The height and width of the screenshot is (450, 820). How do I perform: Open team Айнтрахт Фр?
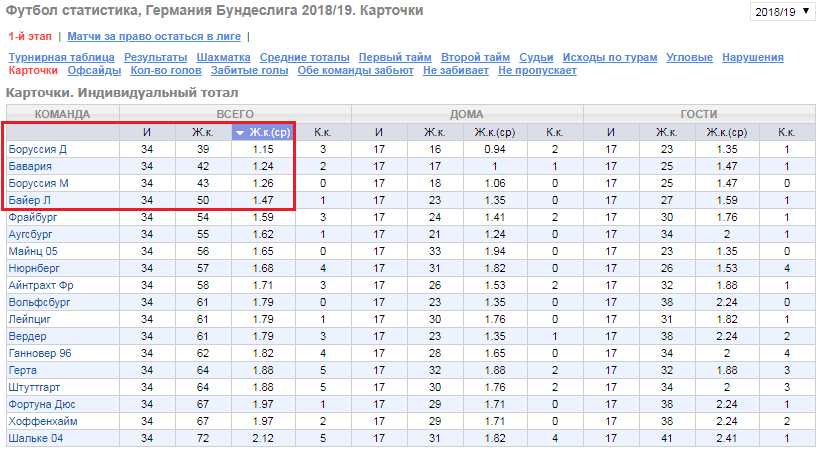41,286
